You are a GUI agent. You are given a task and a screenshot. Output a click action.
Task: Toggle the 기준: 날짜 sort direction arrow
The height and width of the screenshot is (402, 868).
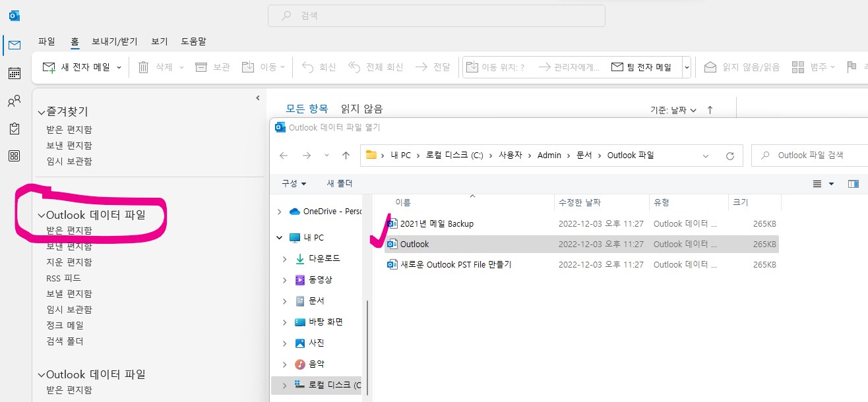tap(709, 109)
